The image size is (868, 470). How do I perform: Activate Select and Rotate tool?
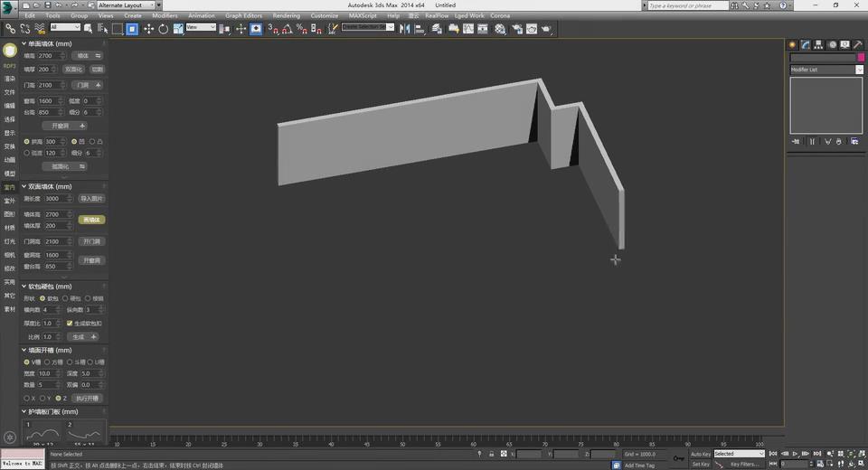coord(164,29)
